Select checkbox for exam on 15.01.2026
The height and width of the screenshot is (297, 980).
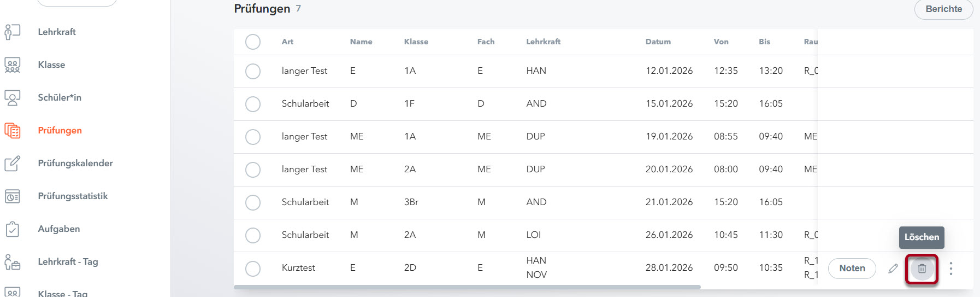253,104
